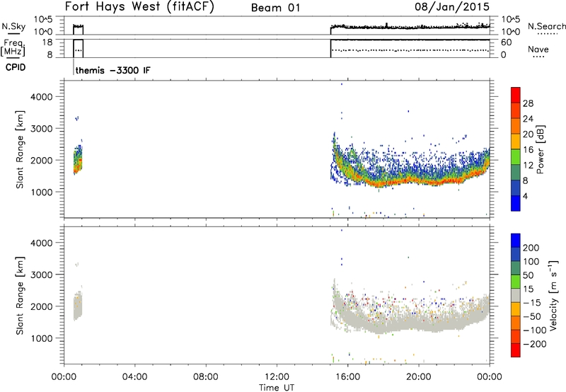Viewport: 566px width, 392px height.
Task: Click the "4" label on Power colorbar
Action: click(525, 197)
